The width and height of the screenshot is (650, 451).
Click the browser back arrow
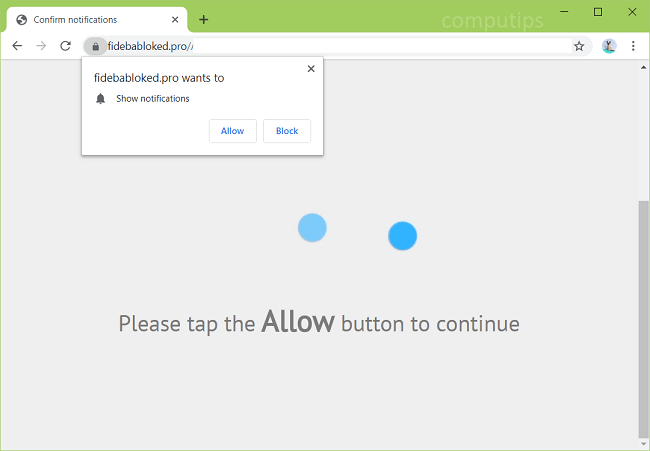click(x=17, y=46)
